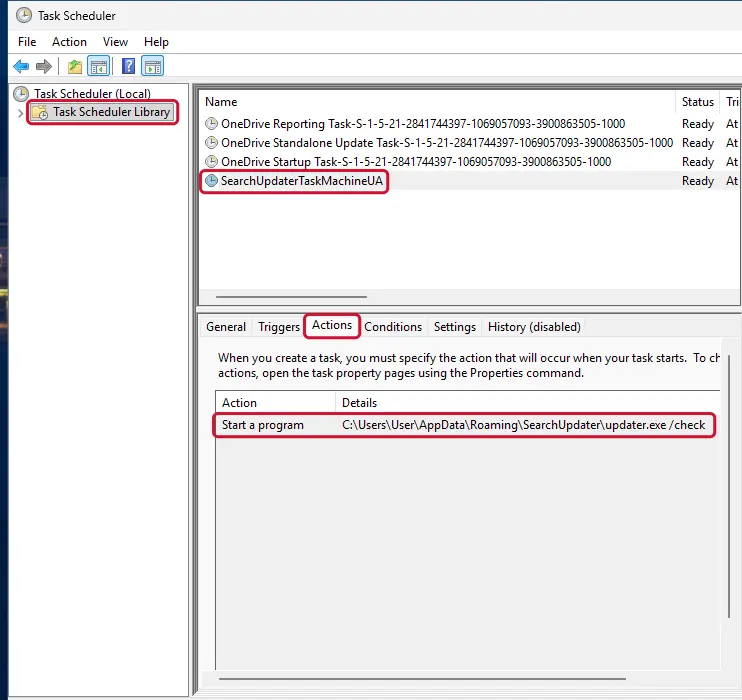The image size is (742, 700).
Task: Click the Task Scheduler Library folder icon
Action: [40, 113]
